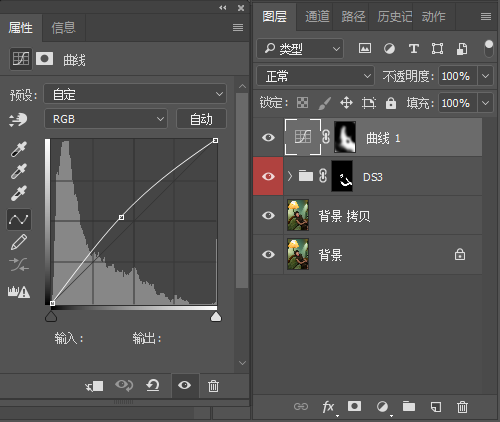Filter layers by type layers (T icon)
This screenshot has width=500, height=422.
[414, 49]
